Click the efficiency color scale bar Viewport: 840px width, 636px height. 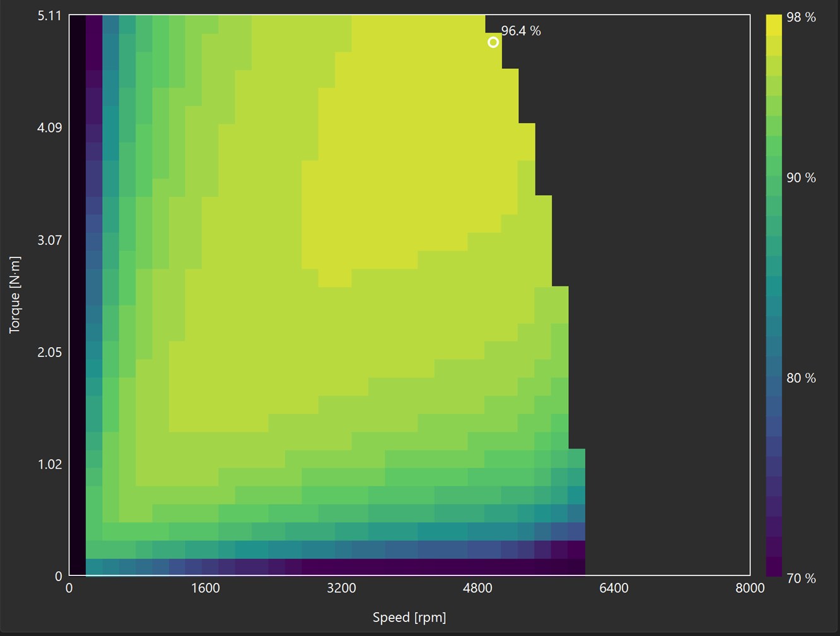[774, 295]
